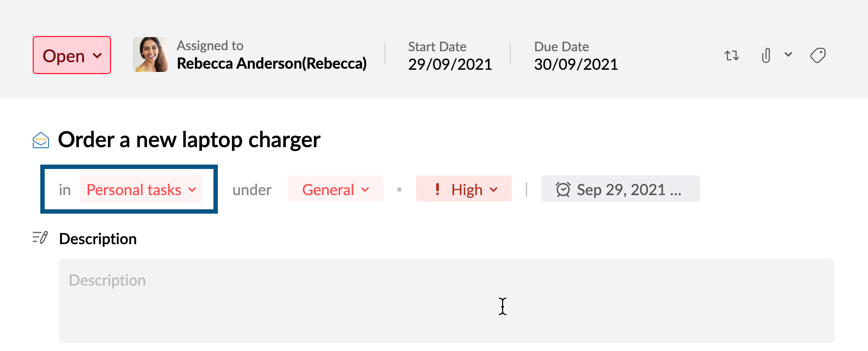Edit the Start Date 29/09/2021
This screenshot has height=351, width=868.
tap(450, 64)
